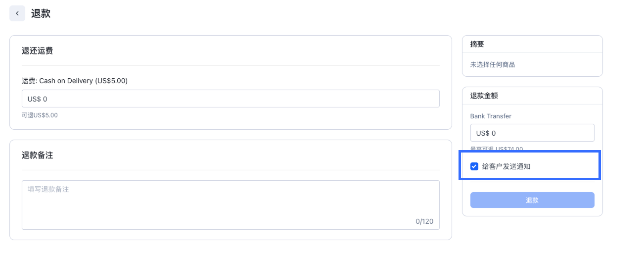Click the US$ prefix in shipping field

point(34,99)
